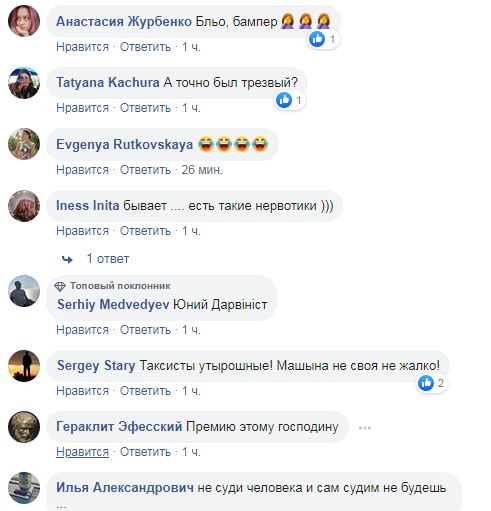The height and width of the screenshot is (511, 491).
Task: Click the reply arrow icon beside '1 ответ'
Action: 67,259
